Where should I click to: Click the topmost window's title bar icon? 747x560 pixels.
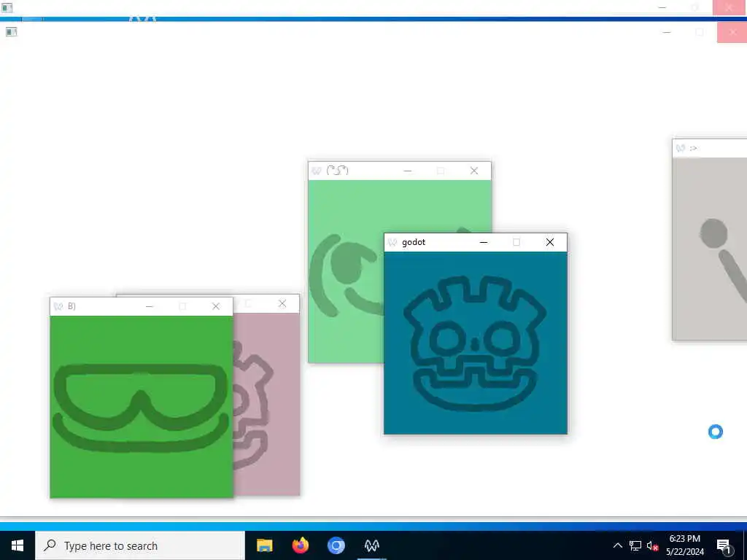pos(7,7)
